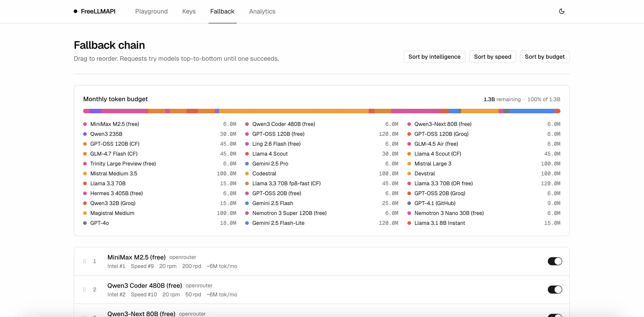Click Sort by intelligence
The height and width of the screenshot is (317, 644).
click(x=434, y=57)
